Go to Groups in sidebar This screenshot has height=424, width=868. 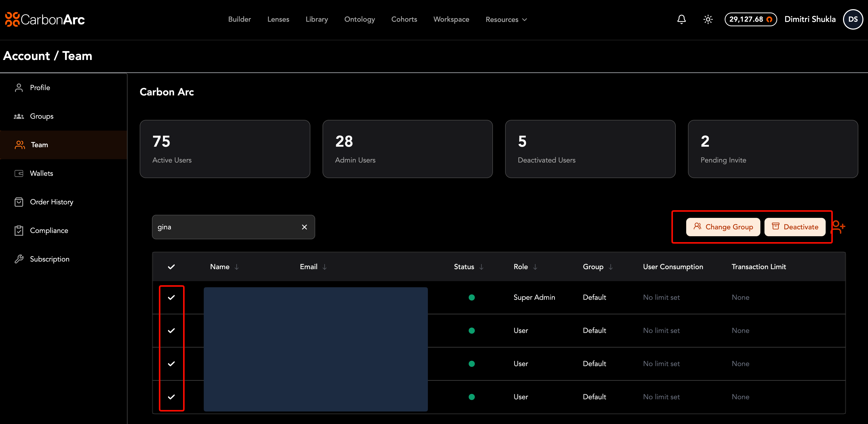[42, 116]
